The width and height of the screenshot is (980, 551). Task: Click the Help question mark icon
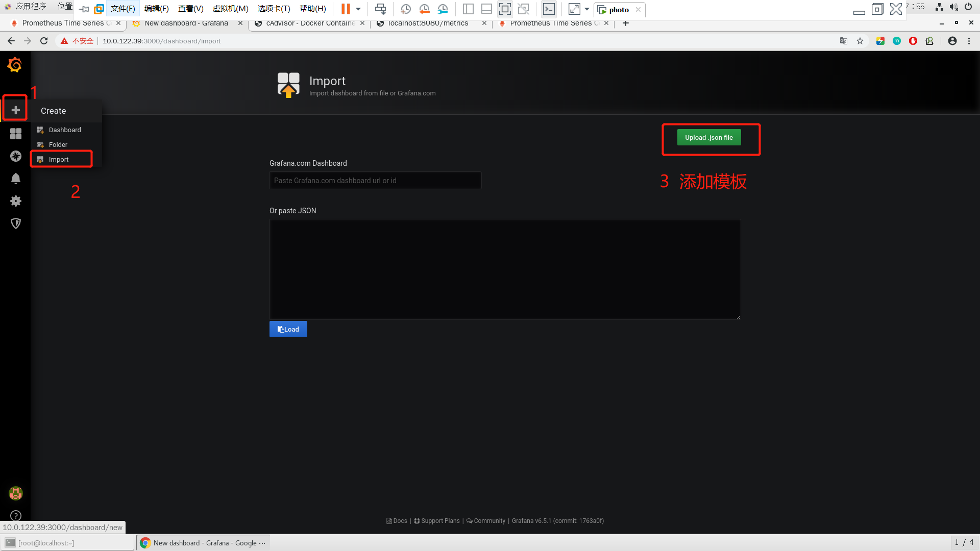pyautogui.click(x=15, y=516)
